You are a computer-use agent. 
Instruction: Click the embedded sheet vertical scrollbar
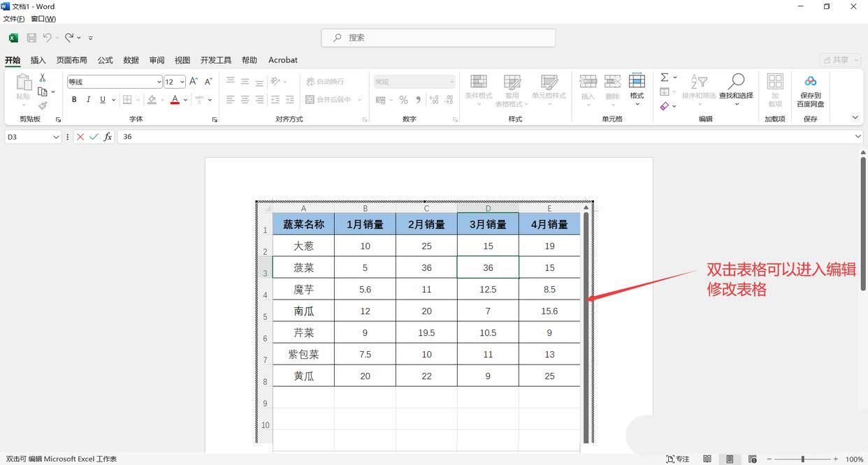(x=586, y=327)
